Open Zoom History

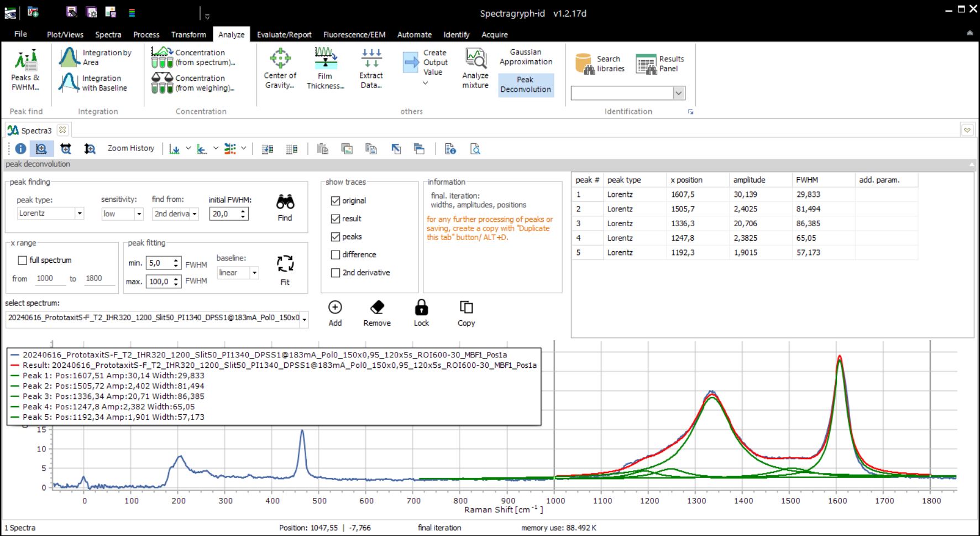pyautogui.click(x=130, y=148)
